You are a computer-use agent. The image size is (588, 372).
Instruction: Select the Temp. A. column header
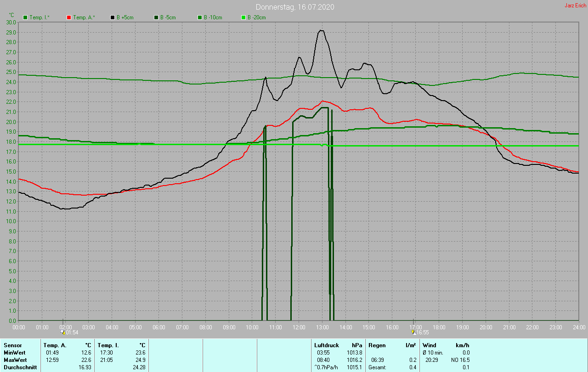click(x=55, y=345)
